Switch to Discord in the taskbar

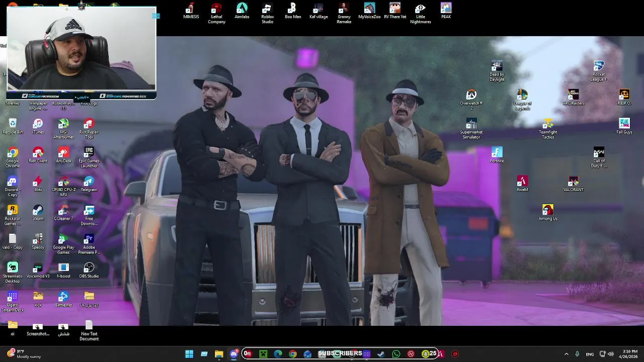[x=234, y=354]
